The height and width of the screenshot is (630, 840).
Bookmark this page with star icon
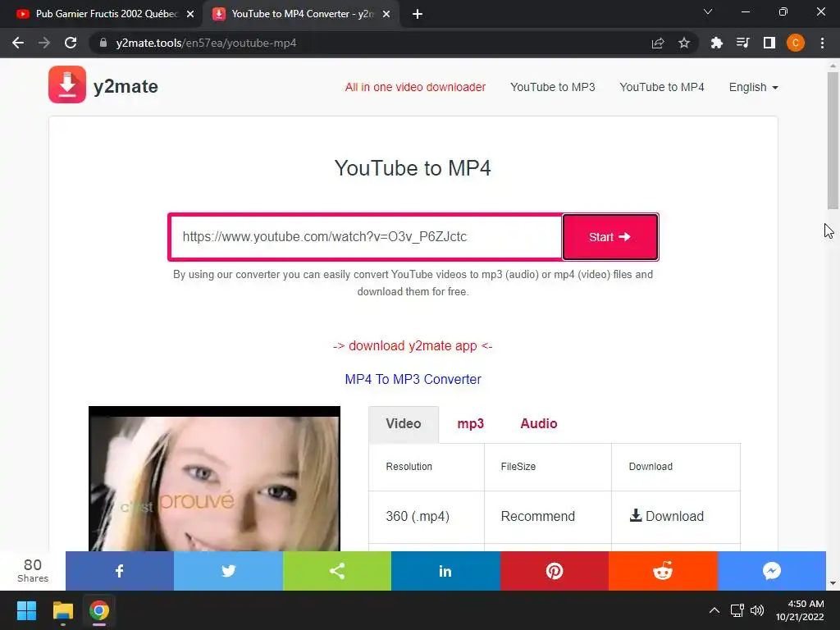coord(684,43)
